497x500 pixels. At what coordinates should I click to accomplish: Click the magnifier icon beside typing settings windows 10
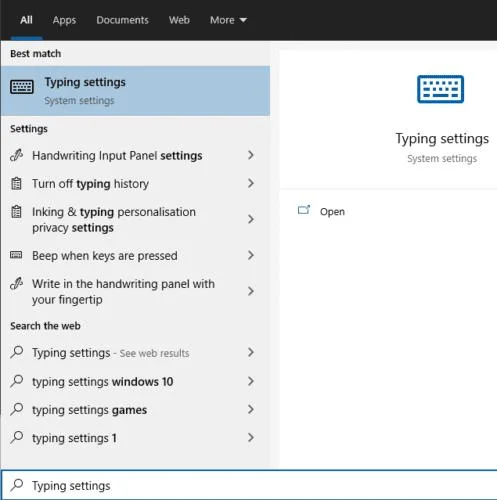pos(17,381)
